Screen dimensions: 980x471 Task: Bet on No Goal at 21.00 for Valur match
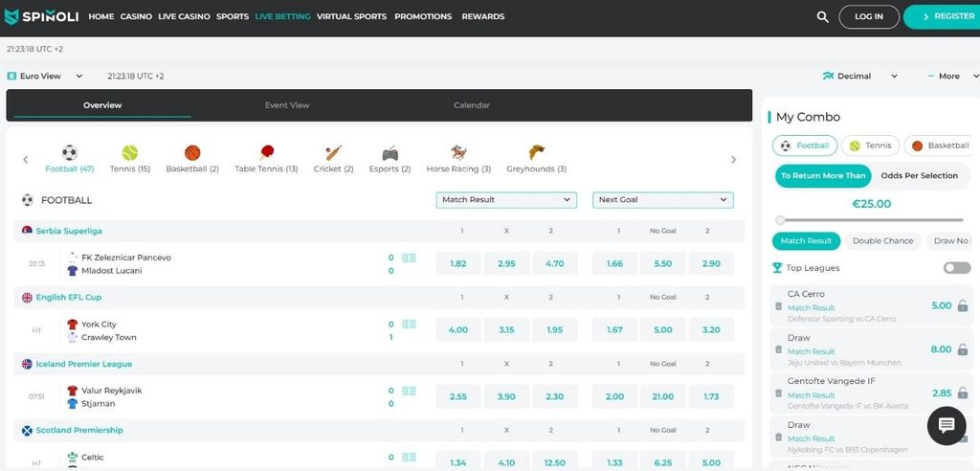point(662,396)
